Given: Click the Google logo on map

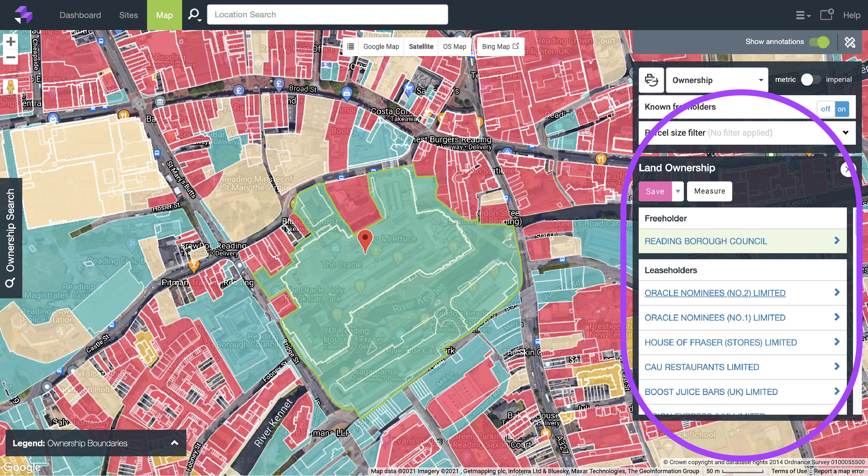Looking at the screenshot, I should 22,467.
